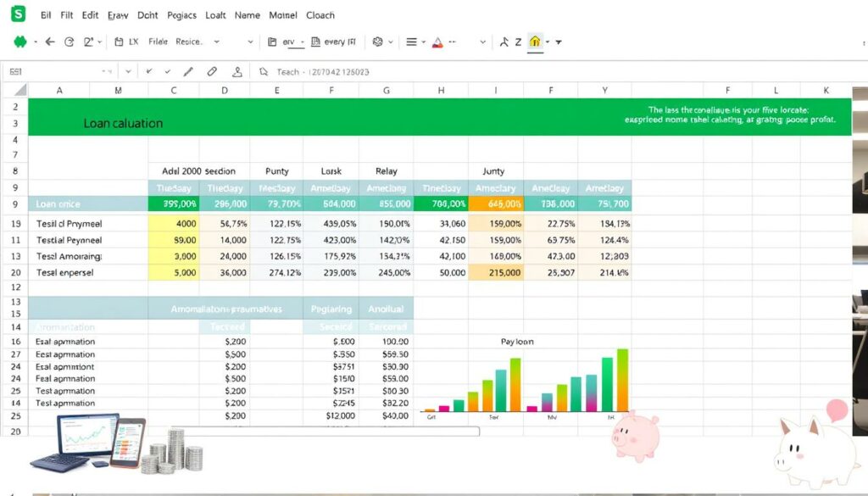Image resolution: width=868 pixels, height=496 pixels.
Task: Open dropdown arrow beside the 2 icon
Action: click(100, 42)
